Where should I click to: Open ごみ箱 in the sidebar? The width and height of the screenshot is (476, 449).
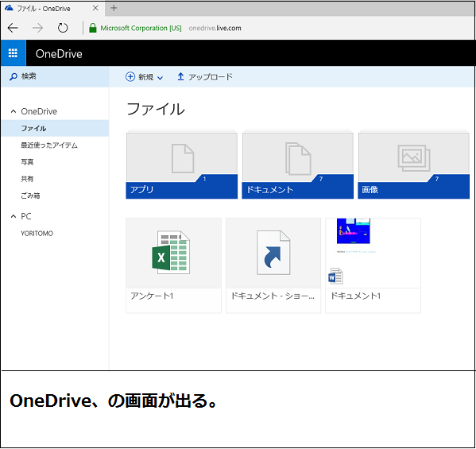click(x=30, y=195)
